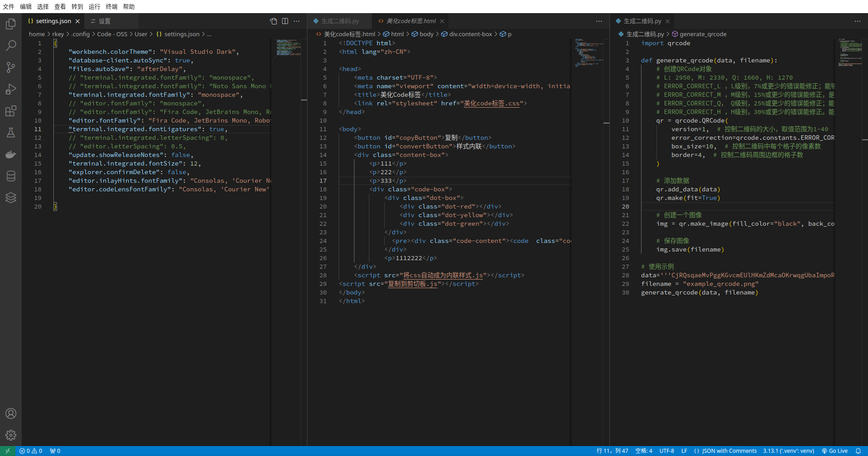Viewport: 868px width, 456px height.
Task: Expand the .config breadcrumb
Action: pos(80,34)
